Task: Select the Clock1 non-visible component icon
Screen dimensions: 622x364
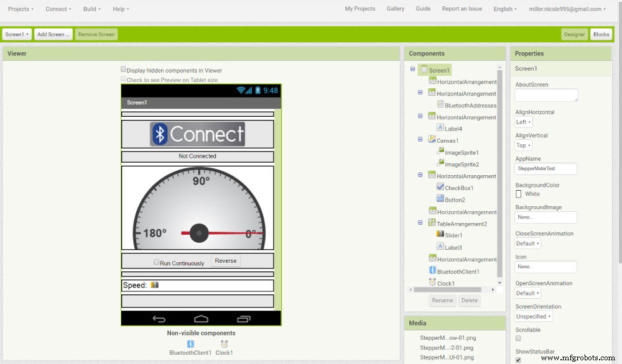Action: coord(224,344)
